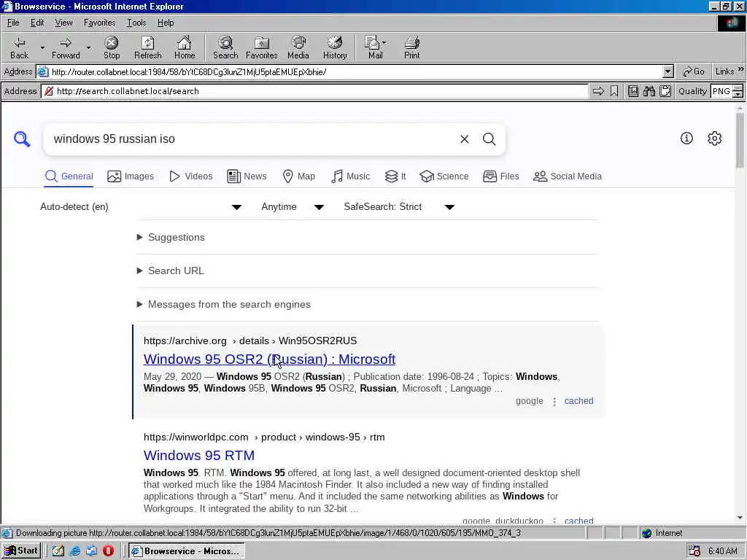Open the Back history dropdown arrow
This screenshot has height=560, width=747.
pos(42,47)
